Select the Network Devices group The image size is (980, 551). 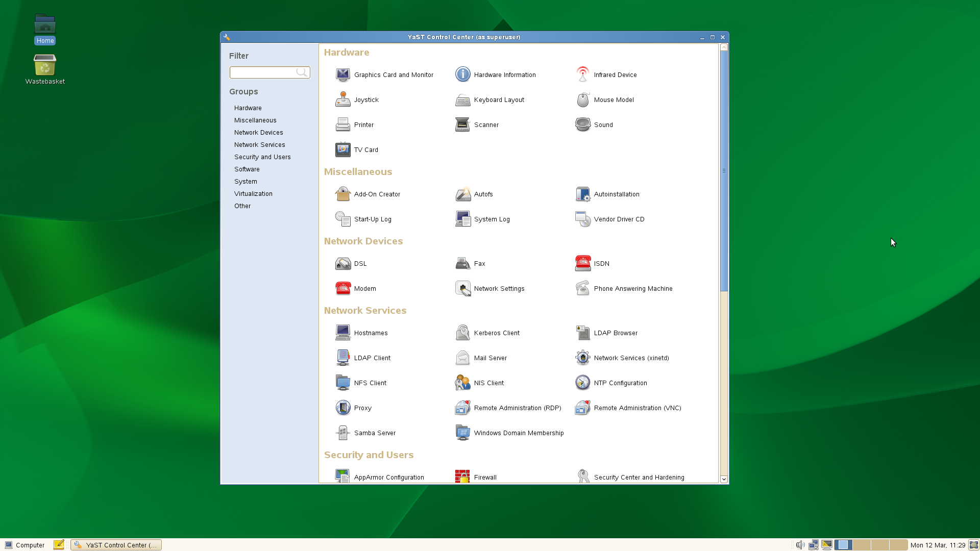[258, 133]
